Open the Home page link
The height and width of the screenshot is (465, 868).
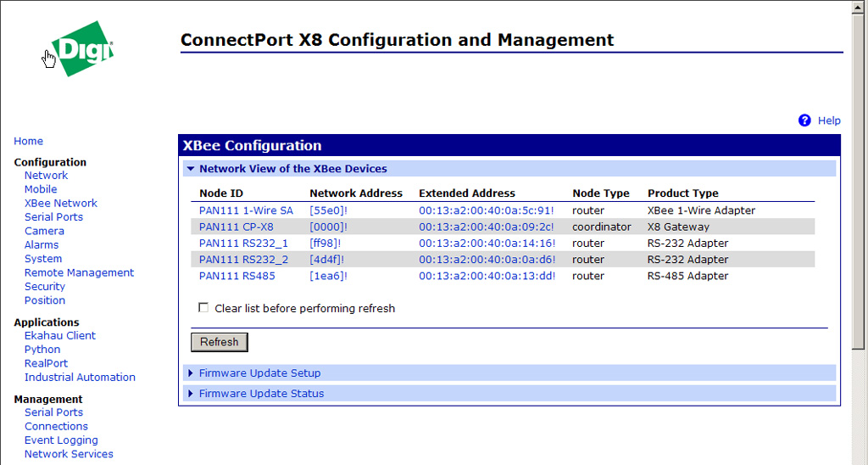tap(29, 142)
